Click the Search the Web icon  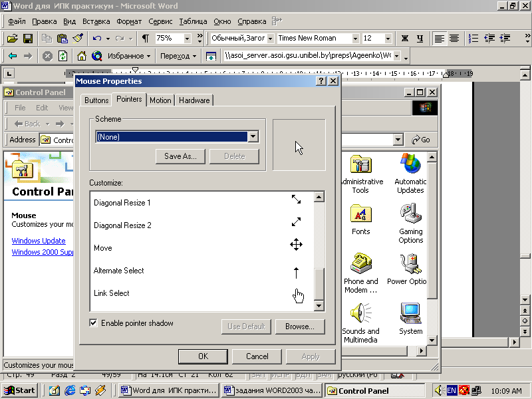[96, 56]
